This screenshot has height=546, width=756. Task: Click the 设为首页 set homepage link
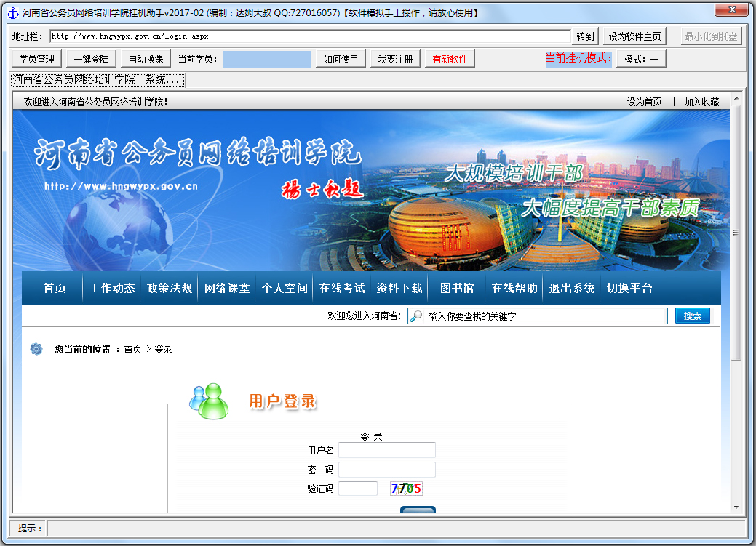643,102
